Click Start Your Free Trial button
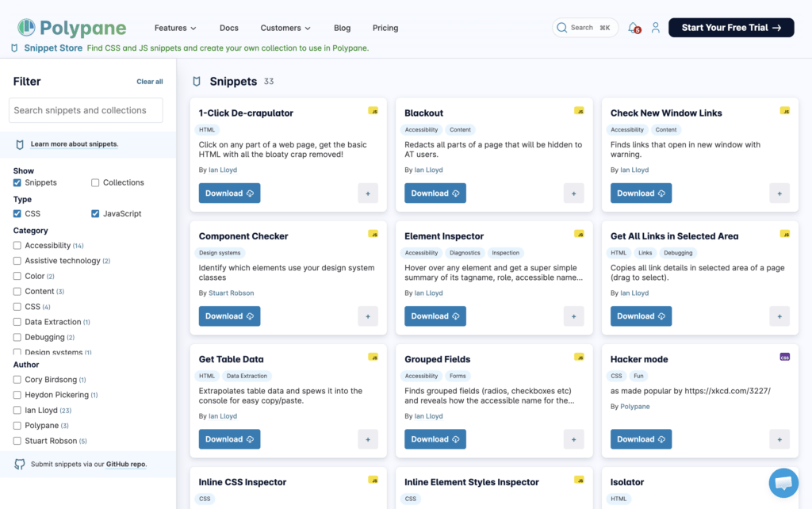Screen dimensions: 812x509 (731, 28)
